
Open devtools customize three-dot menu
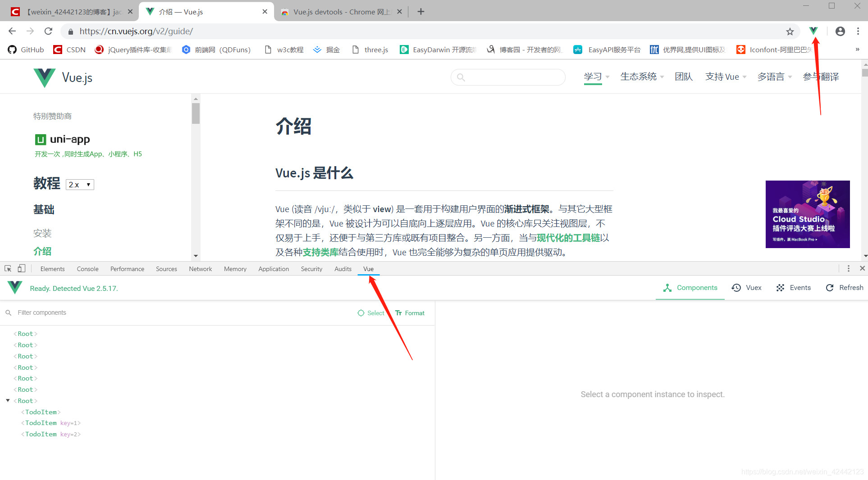(x=848, y=268)
